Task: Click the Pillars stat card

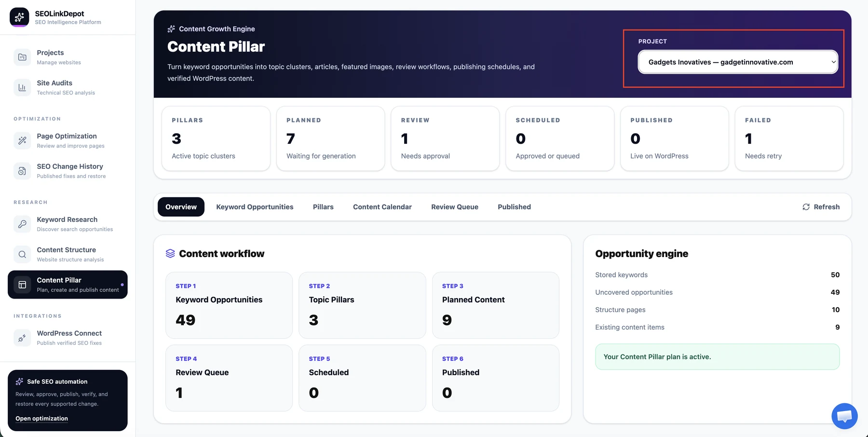Action: (216, 138)
